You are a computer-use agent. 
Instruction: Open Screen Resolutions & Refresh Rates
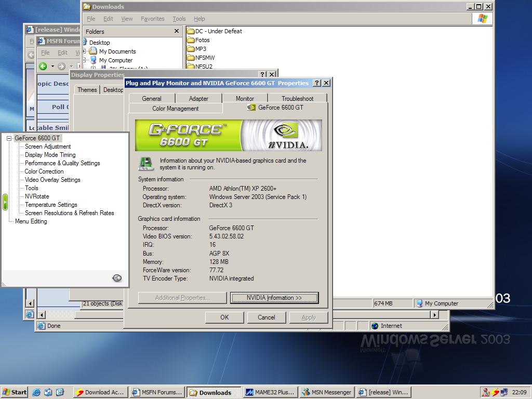(x=69, y=213)
